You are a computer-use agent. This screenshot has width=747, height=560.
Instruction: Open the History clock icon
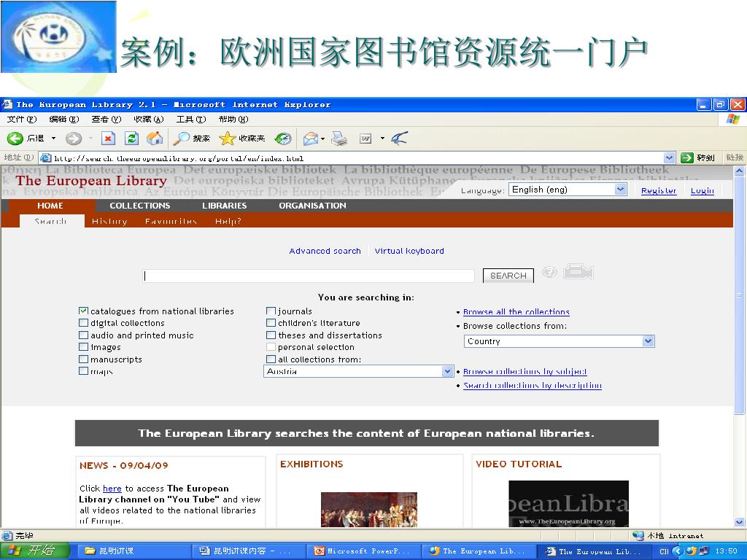tap(283, 139)
